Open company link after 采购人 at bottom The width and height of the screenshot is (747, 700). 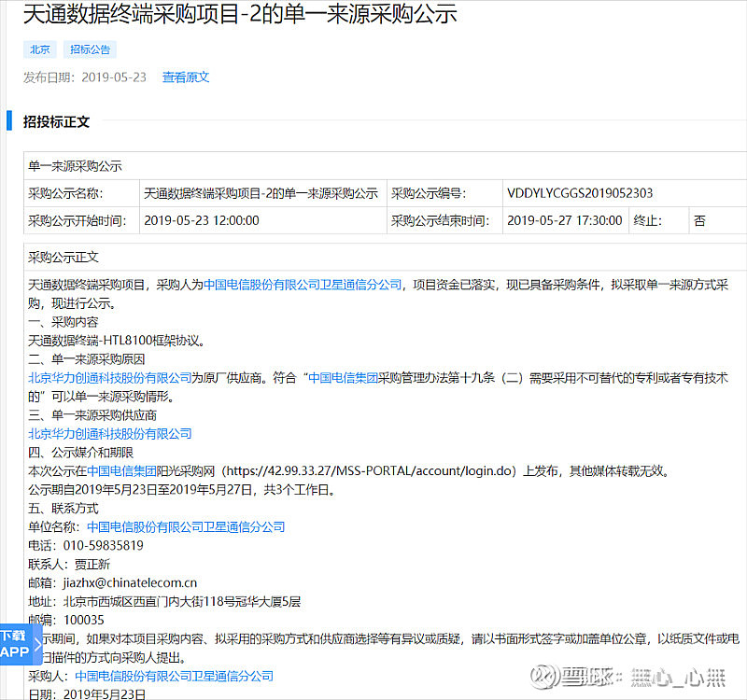175,676
